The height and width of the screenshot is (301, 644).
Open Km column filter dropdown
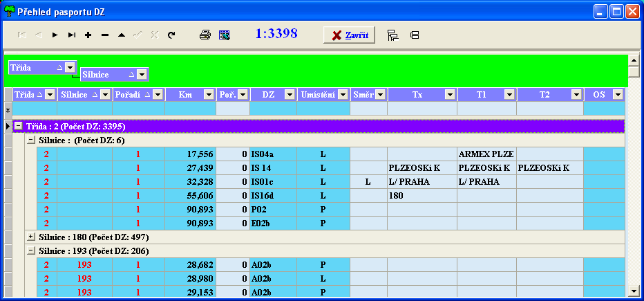click(x=209, y=95)
